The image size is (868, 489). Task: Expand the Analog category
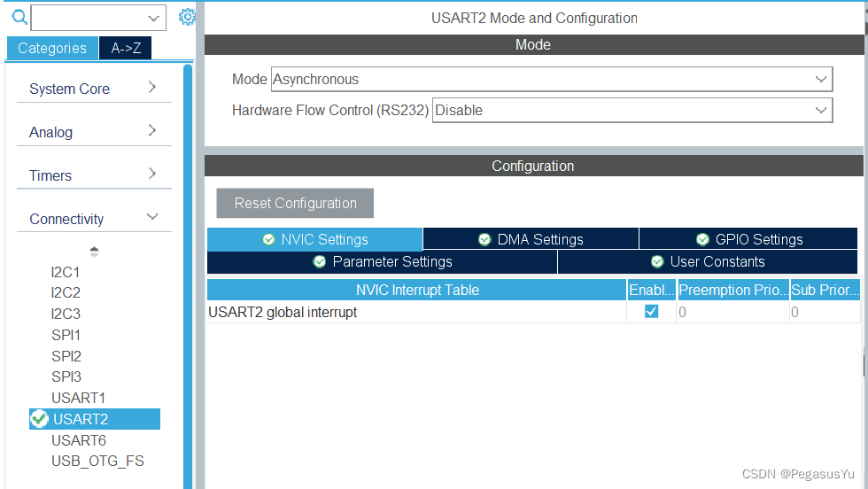pyautogui.click(x=93, y=132)
